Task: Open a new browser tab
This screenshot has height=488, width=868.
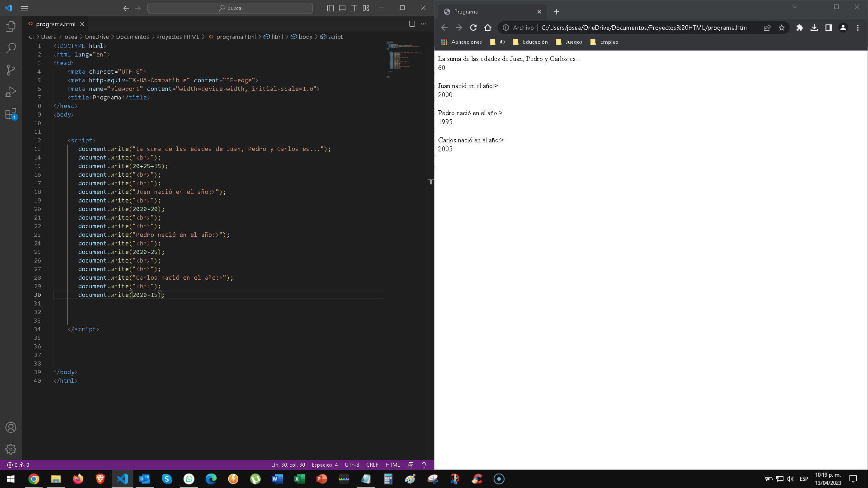Action: (x=557, y=12)
